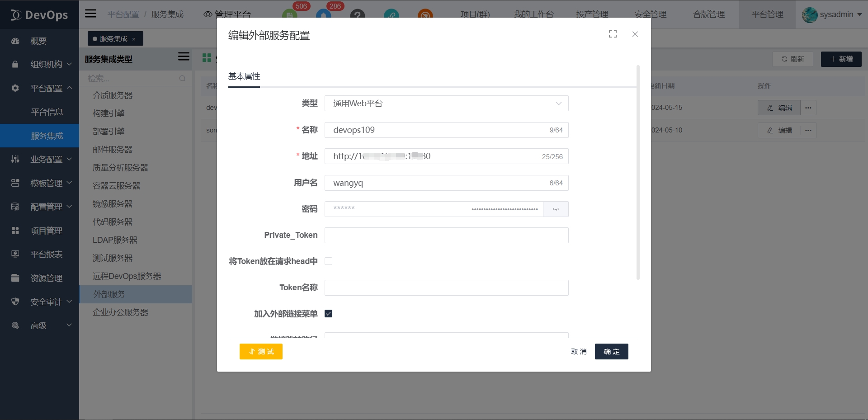The image size is (868, 420).
Task: Collapse service integration type panel icon
Action: coord(184,57)
